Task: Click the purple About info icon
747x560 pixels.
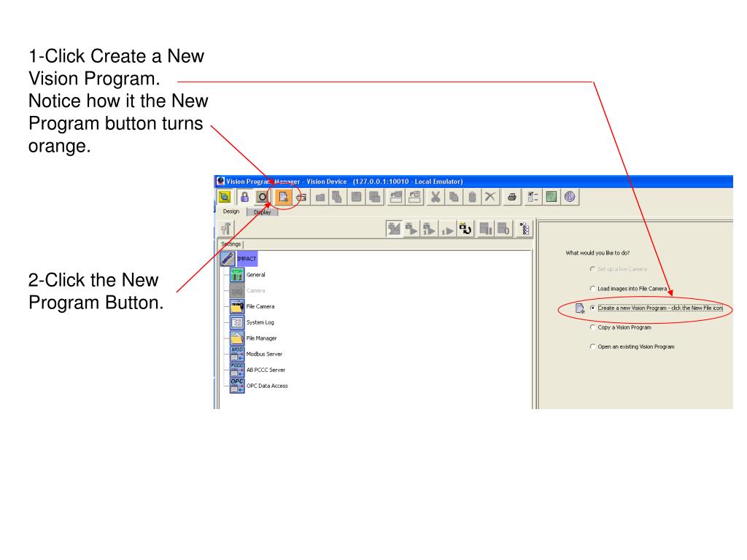Action: click(570, 197)
